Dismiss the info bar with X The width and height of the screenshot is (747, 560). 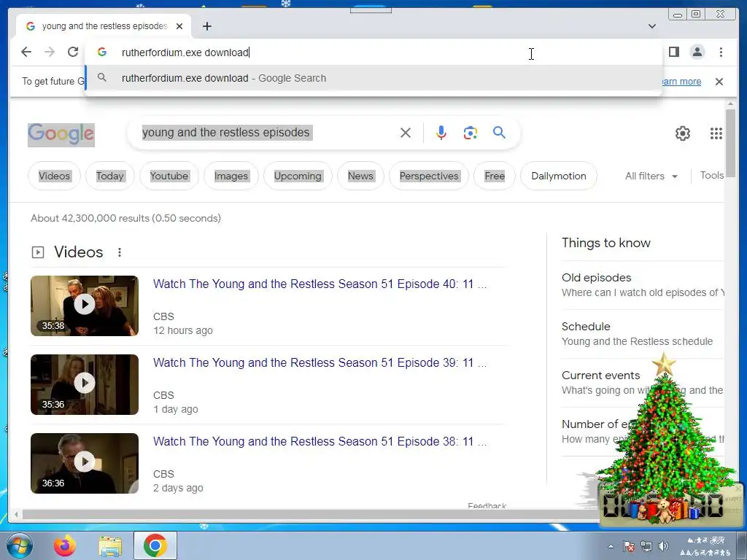(719, 82)
